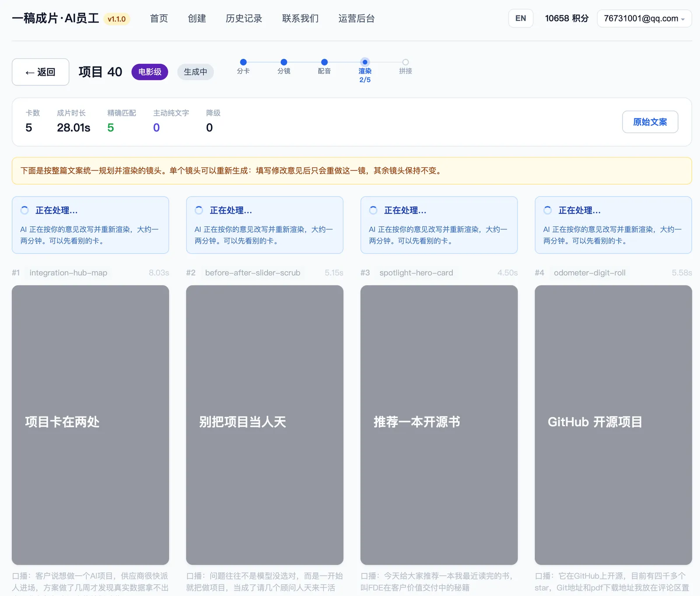
Task: Open 联系我们 page
Action: pyautogui.click(x=300, y=18)
